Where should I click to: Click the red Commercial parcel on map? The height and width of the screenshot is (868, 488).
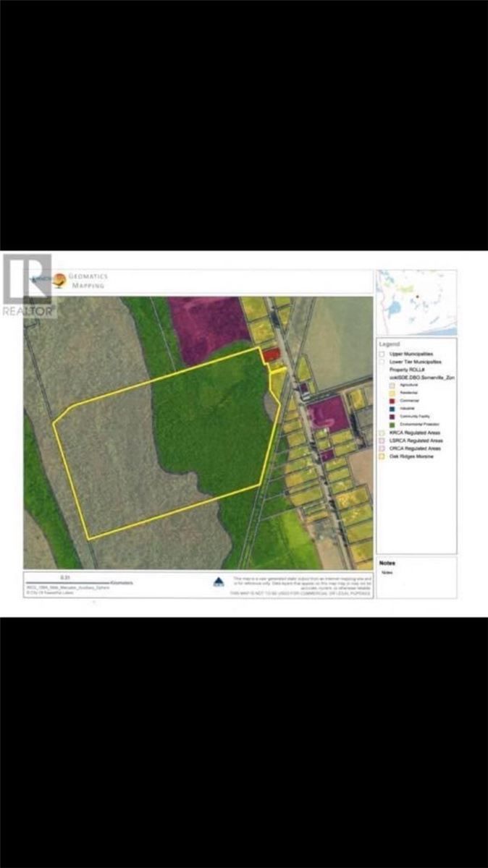[x=270, y=354]
